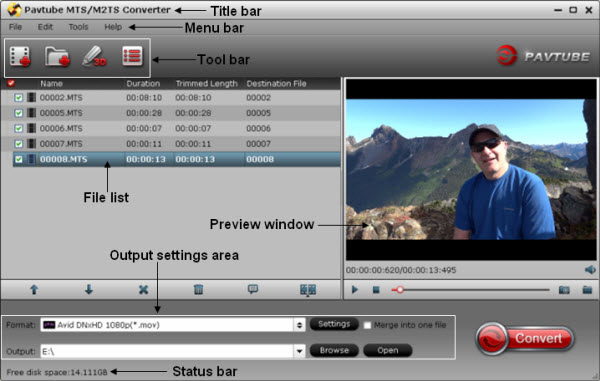Image resolution: width=600 pixels, height=381 pixels.
Task: Open the 3D edit pencil tool
Action: click(x=94, y=57)
